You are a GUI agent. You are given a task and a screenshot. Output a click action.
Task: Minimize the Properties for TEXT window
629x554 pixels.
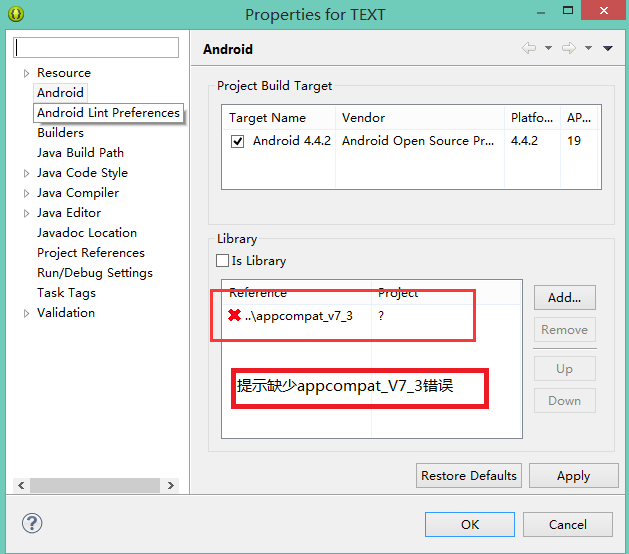541,12
